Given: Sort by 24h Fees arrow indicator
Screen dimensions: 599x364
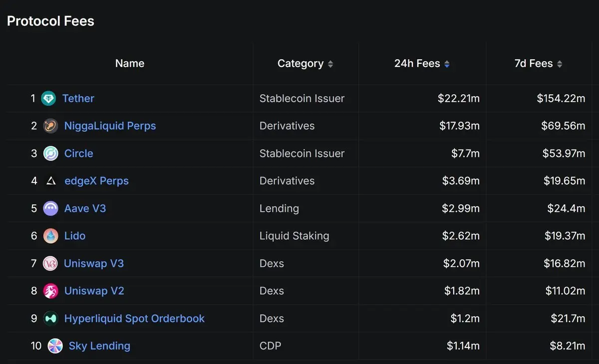Looking at the screenshot, I should 447,64.
